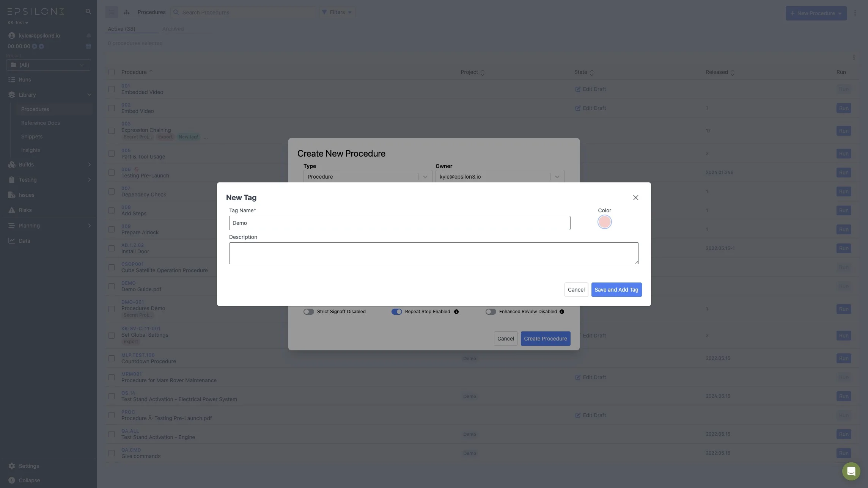Click Create Procedure button
868x488 pixels.
[545, 339]
